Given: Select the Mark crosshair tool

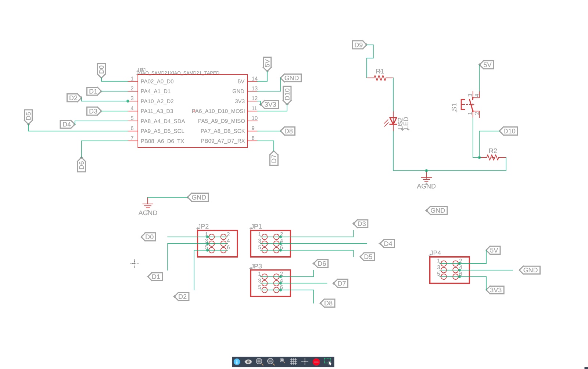Looking at the screenshot, I should pyautogui.click(x=305, y=362).
